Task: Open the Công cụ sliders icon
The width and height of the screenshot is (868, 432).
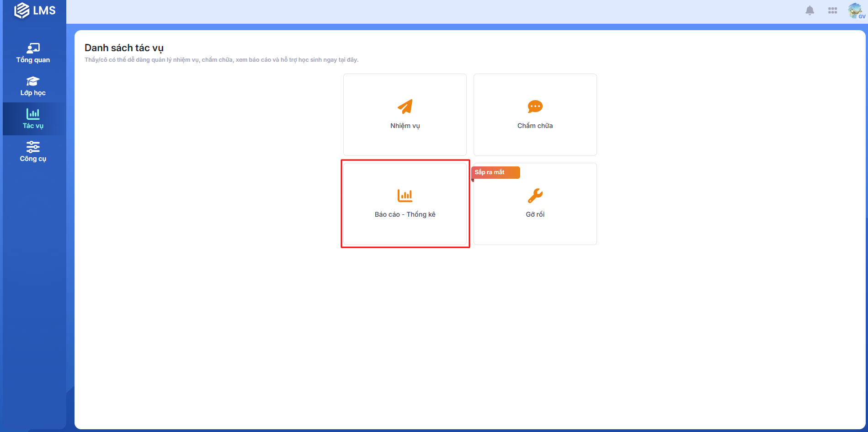Action: (33, 147)
